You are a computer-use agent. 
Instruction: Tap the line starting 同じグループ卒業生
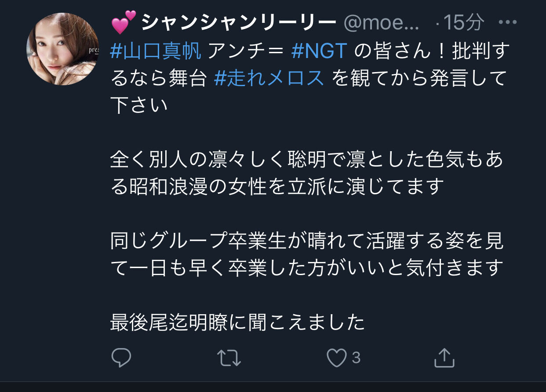(x=307, y=242)
